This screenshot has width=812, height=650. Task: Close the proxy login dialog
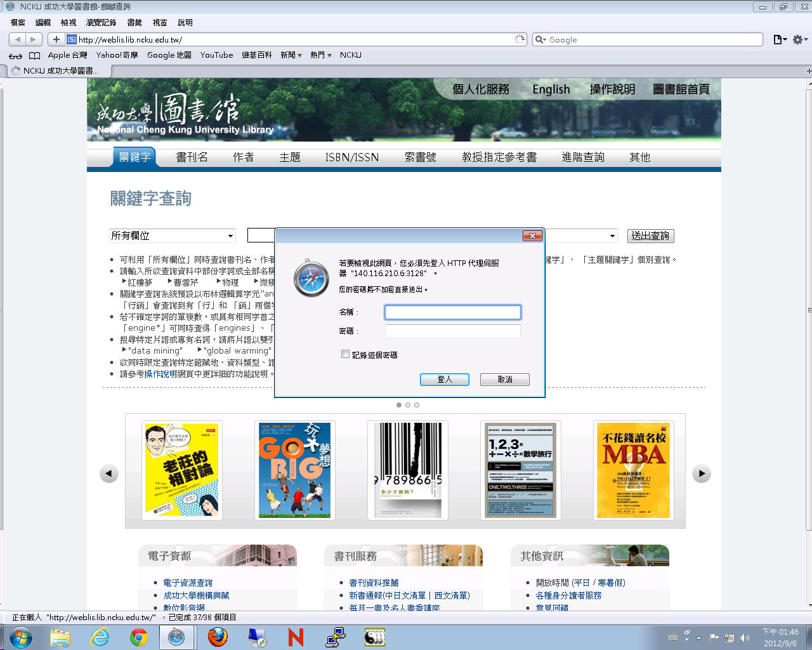532,235
